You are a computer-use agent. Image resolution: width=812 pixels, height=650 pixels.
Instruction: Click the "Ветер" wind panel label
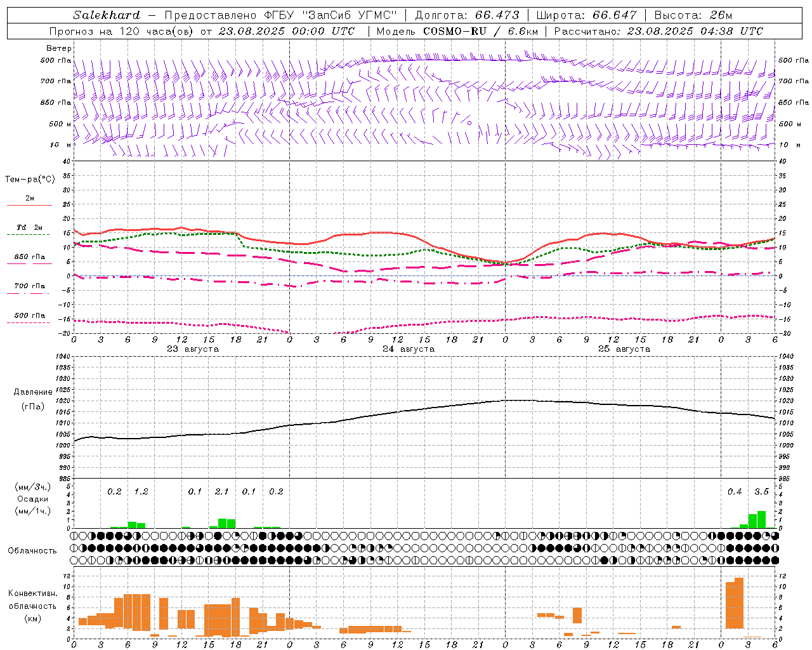click(59, 48)
